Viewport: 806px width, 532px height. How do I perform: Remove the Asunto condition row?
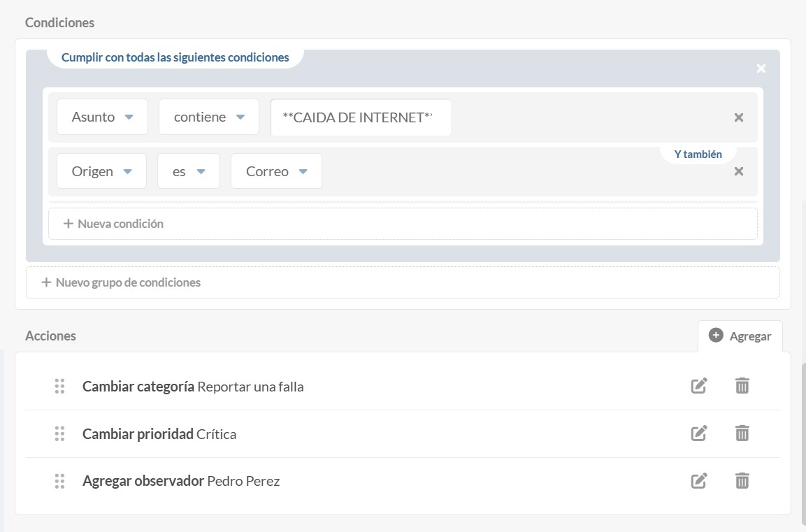(738, 117)
